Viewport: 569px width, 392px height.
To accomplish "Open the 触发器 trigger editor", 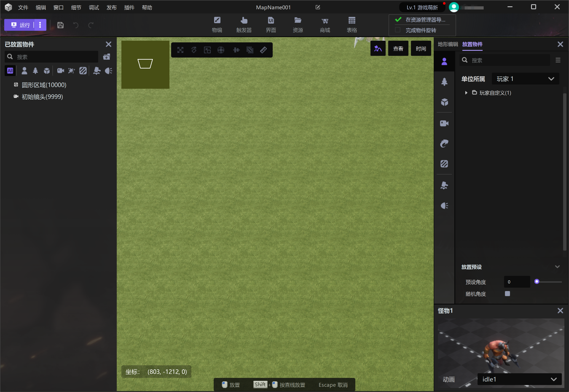I will point(244,25).
